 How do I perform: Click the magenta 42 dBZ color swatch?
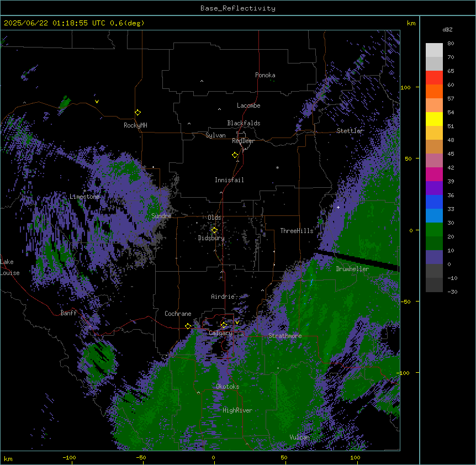(434, 174)
